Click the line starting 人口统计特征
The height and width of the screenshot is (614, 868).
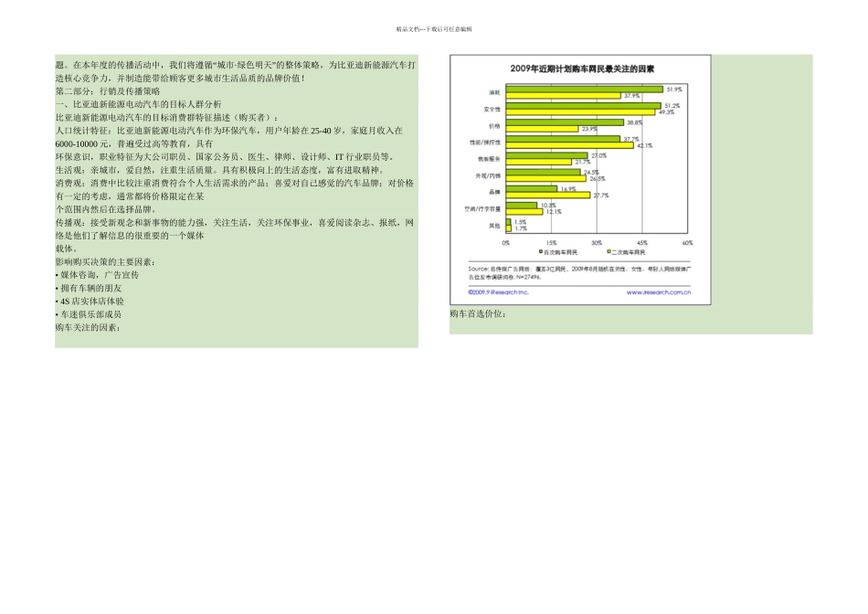(229, 131)
